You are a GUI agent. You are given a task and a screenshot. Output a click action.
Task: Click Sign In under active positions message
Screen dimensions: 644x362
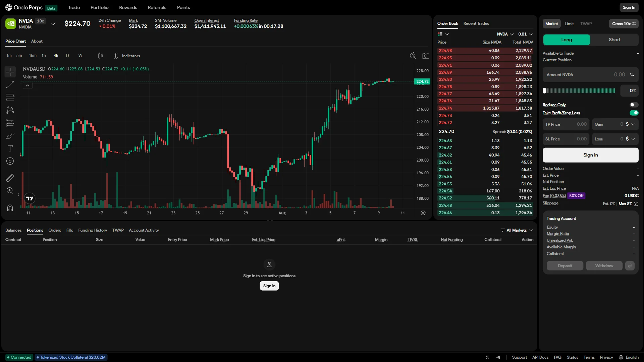point(269,286)
